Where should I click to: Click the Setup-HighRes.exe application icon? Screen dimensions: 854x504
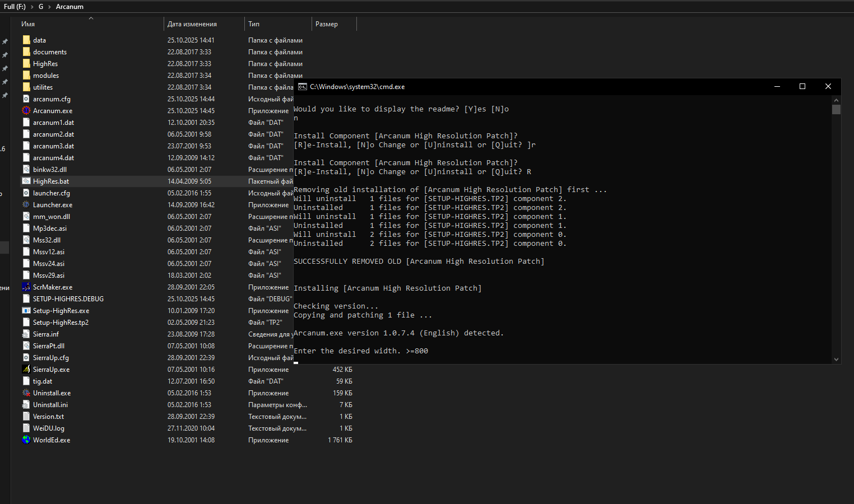[26, 311]
